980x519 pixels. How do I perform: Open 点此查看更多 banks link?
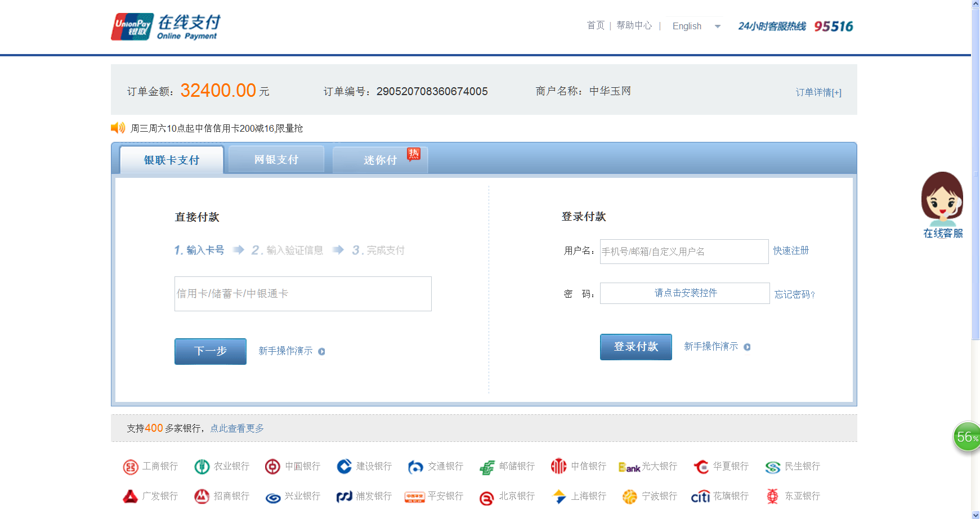237,428
